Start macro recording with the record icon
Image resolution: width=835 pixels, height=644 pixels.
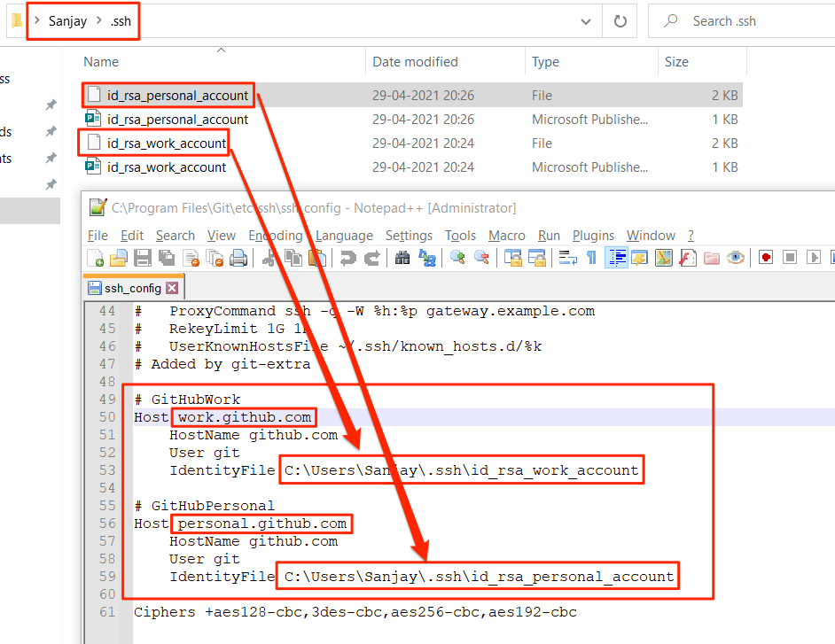click(x=766, y=258)
